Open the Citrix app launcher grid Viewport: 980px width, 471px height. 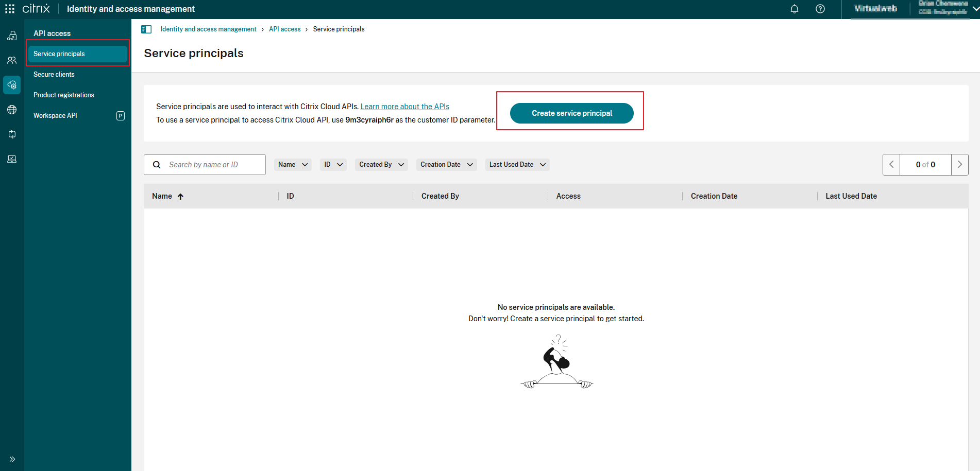tap(9, 8)
